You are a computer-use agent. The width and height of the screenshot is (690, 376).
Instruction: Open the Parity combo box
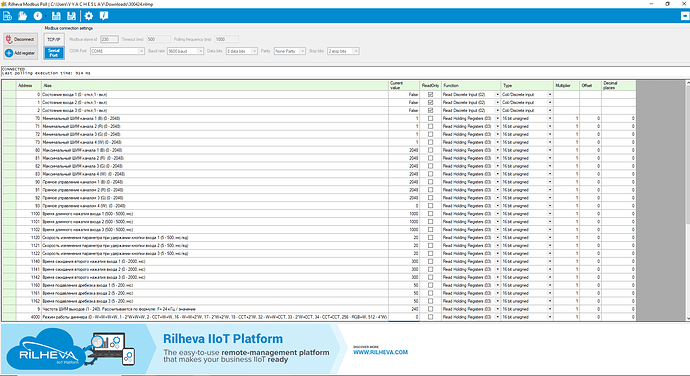click(289, 51)
